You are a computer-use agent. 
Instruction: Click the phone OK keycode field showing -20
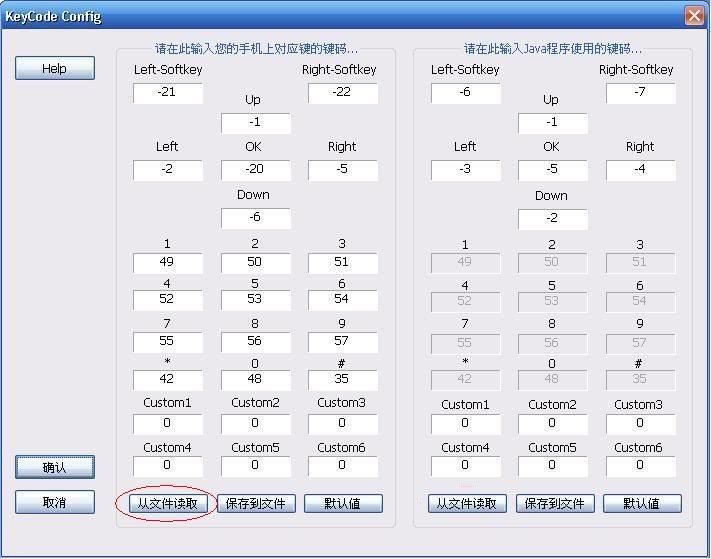[255, 170]
